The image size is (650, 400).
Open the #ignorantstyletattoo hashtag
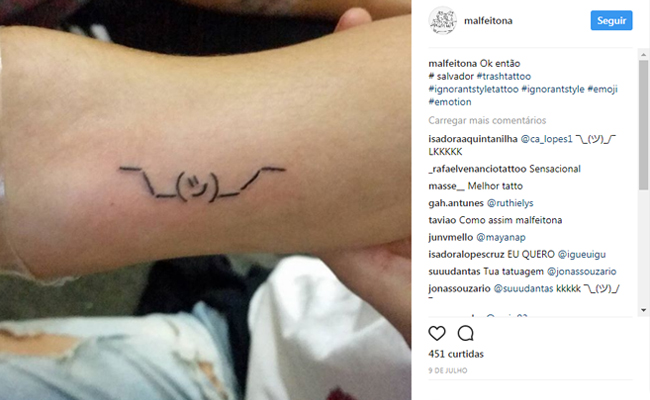[473, 89]
